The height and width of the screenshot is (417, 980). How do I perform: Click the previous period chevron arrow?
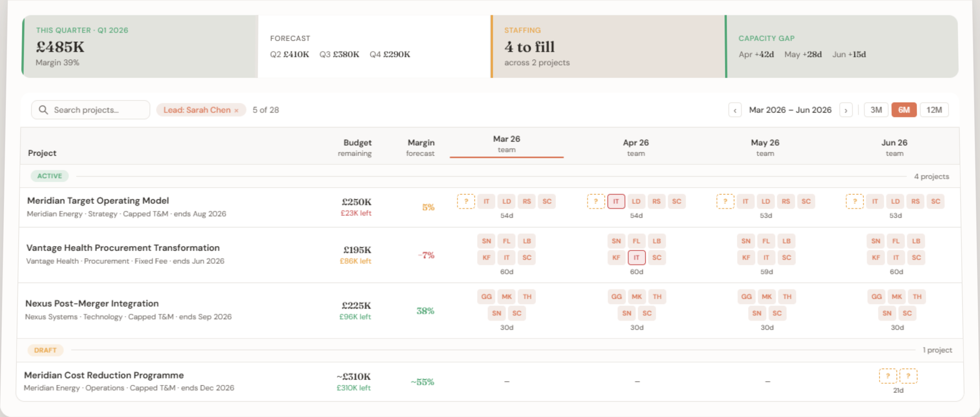coord(735,110)
